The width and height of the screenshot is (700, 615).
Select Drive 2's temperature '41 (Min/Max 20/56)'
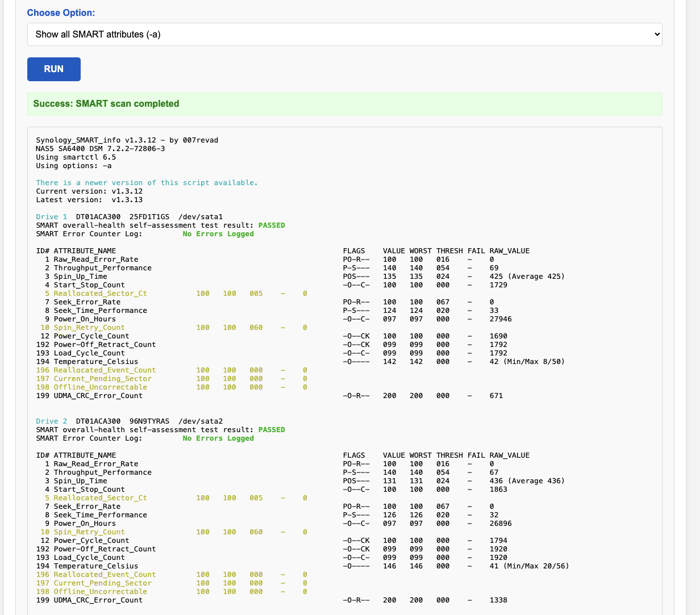530,566
